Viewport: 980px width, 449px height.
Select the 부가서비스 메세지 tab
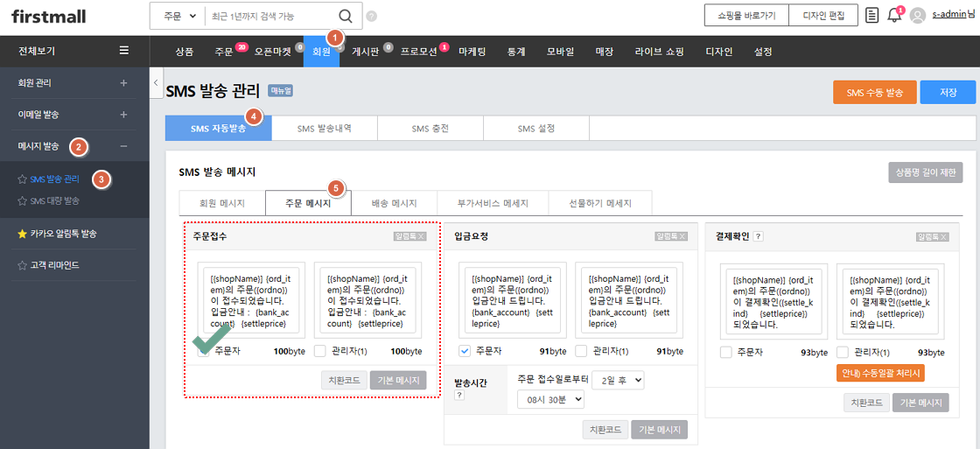(493, 203)
